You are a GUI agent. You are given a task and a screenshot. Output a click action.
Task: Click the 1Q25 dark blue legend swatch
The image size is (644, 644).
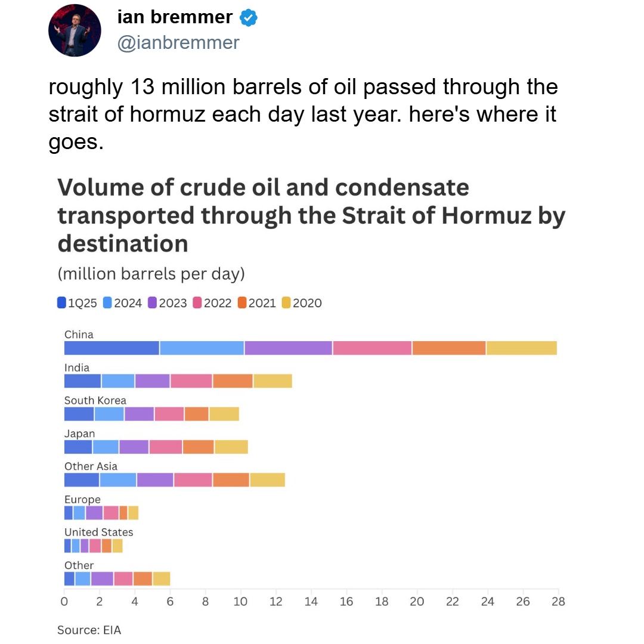[x=62, y=303]
